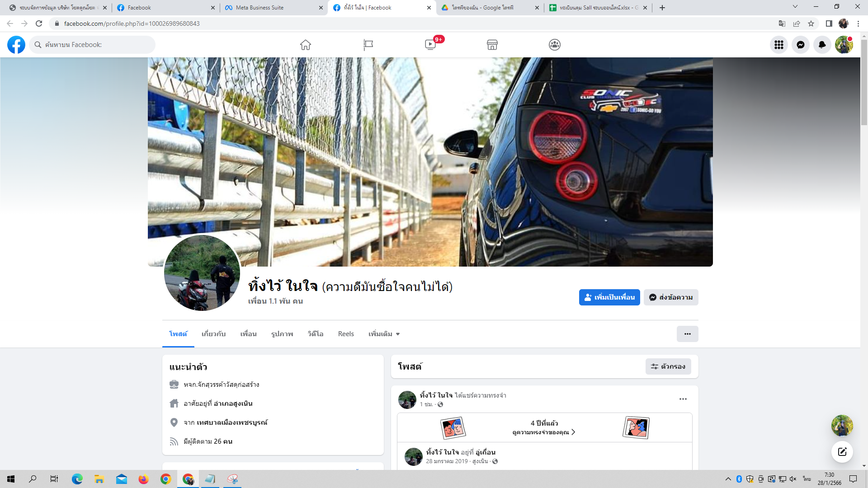Go to Facebook Home feed icon

[x=306, y=45]
